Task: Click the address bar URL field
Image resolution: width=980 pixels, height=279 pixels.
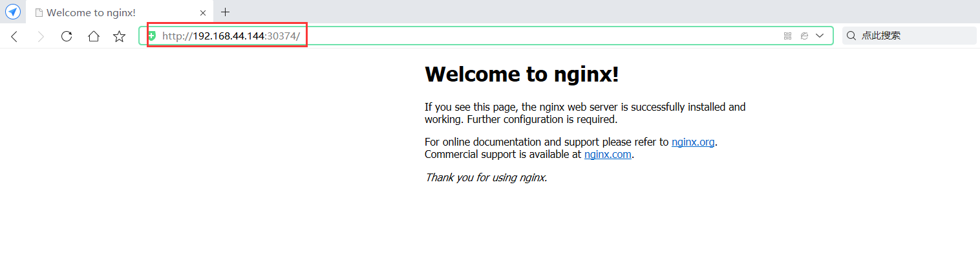Action: (486, 36)
